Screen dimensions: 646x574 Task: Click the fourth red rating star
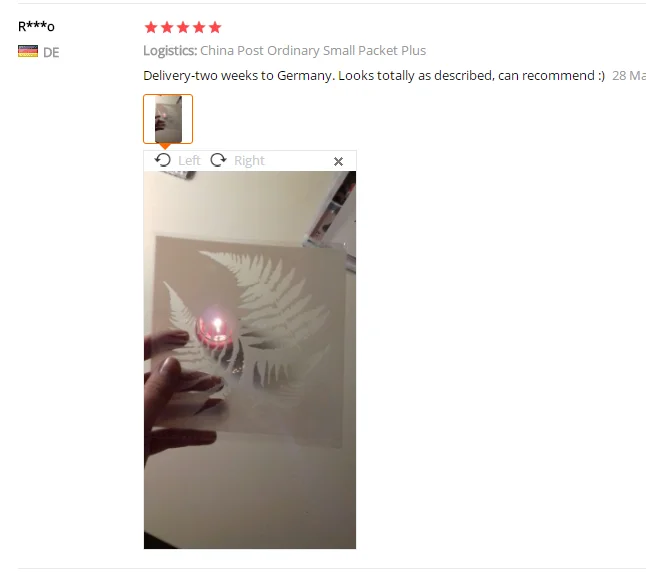click(199, 27)
